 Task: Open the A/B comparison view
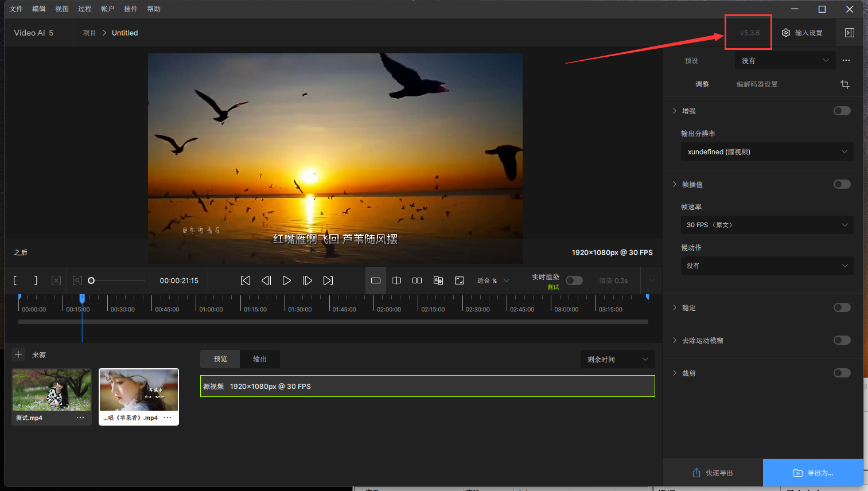[438, 280]
